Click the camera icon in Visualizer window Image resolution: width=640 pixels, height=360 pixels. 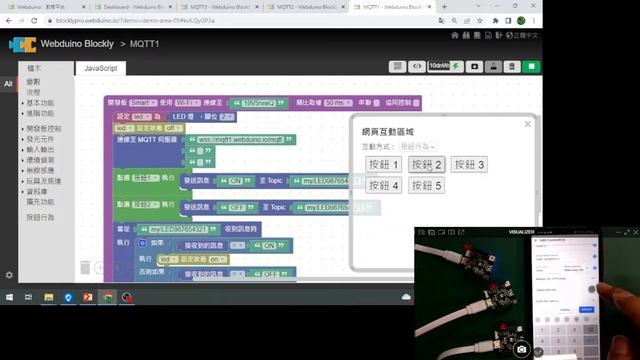pos(521,349)
